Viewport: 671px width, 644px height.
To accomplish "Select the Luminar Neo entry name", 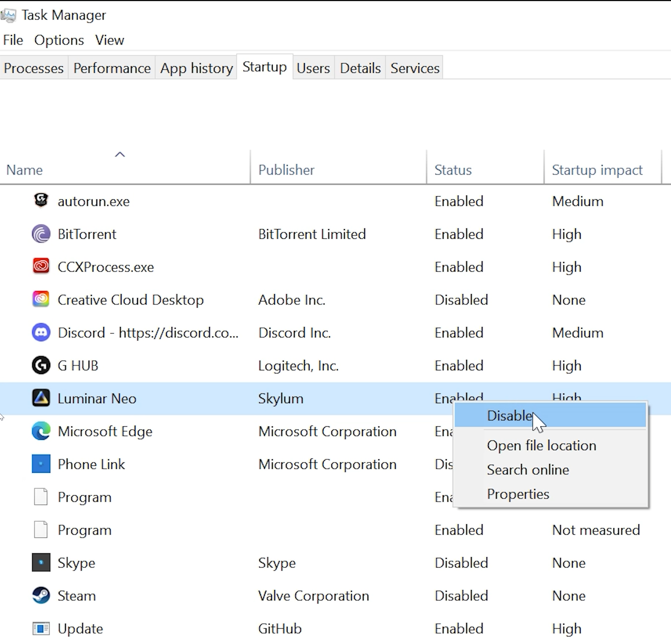I will click(x=97, y=398).
